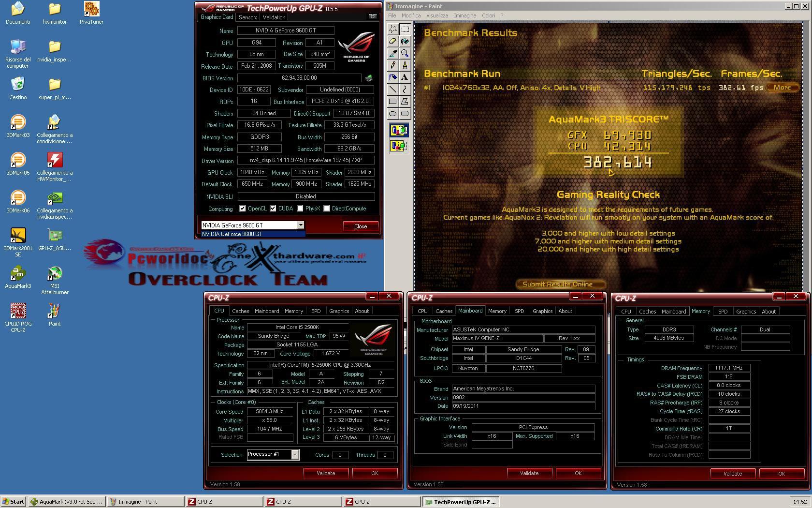
Task: Choose the straight Line tool in Paint
Action: coord(393,90)
